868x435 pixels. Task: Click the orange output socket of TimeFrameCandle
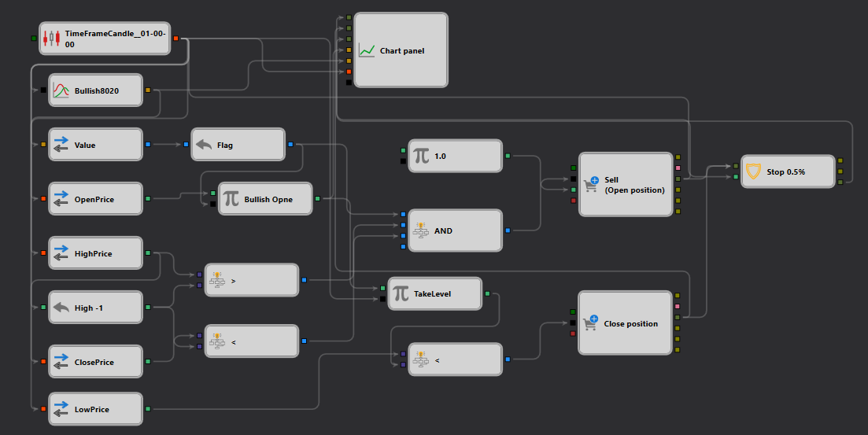176,39
